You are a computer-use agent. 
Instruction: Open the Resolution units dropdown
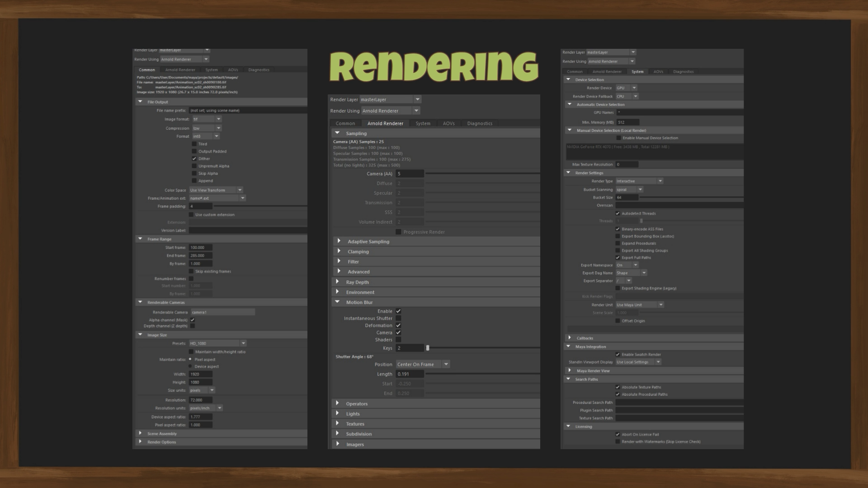(206, 408)
